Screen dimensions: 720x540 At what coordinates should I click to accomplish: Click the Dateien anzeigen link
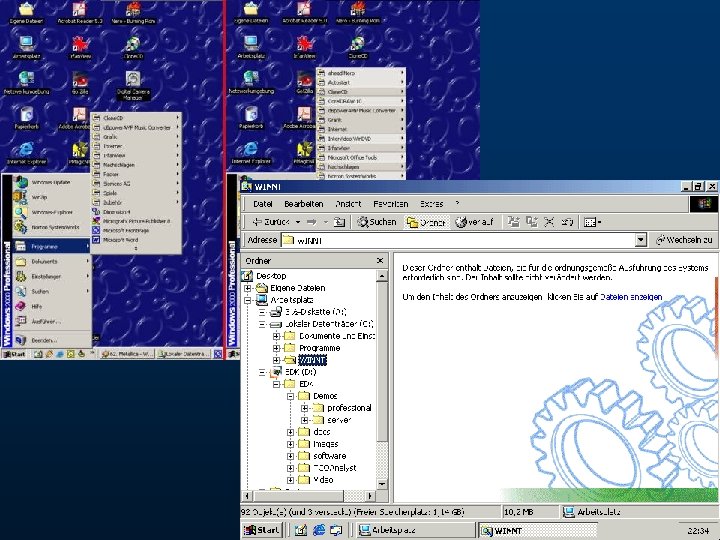point(631,297)
